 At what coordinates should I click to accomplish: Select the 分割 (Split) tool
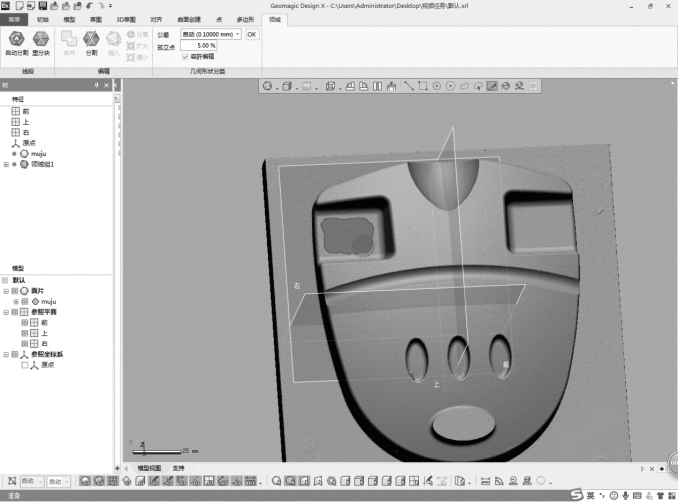91,40
